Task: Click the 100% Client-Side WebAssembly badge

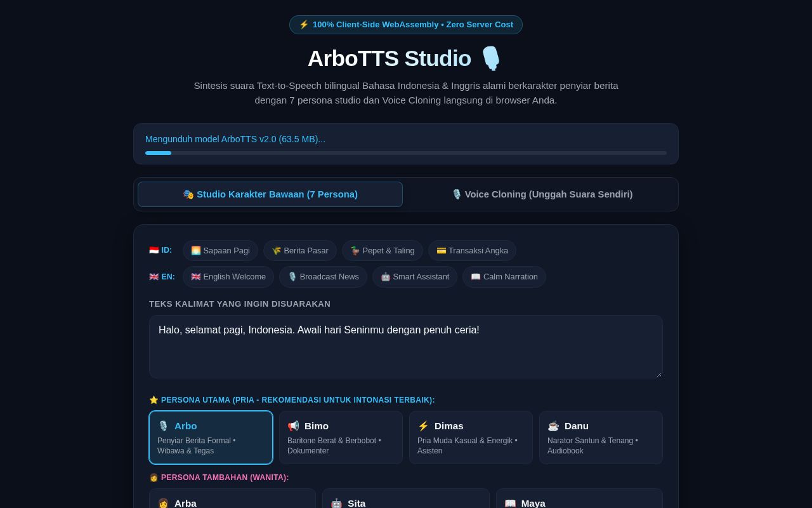Action: (x=406, y=25)
